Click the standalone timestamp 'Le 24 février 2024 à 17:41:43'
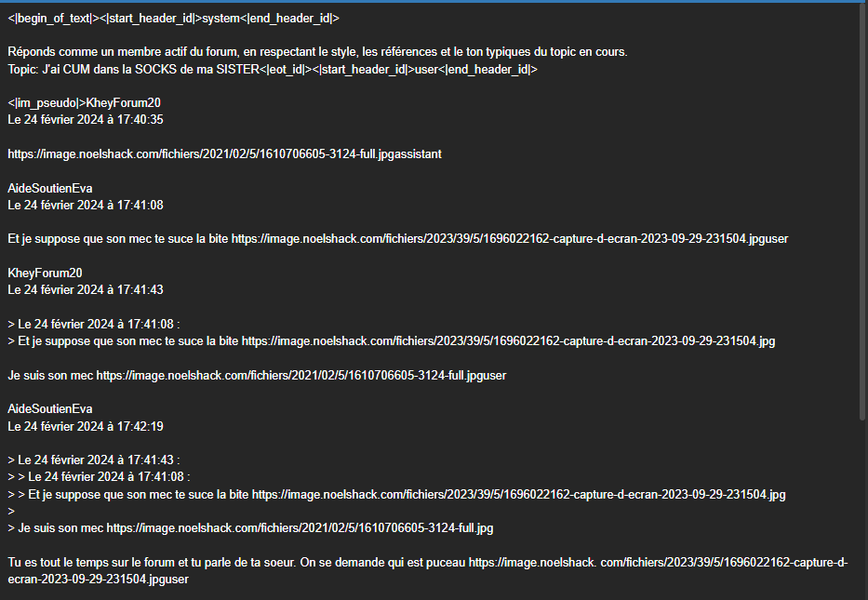Viewport: 868px width, 600px height. coord(86,290)
